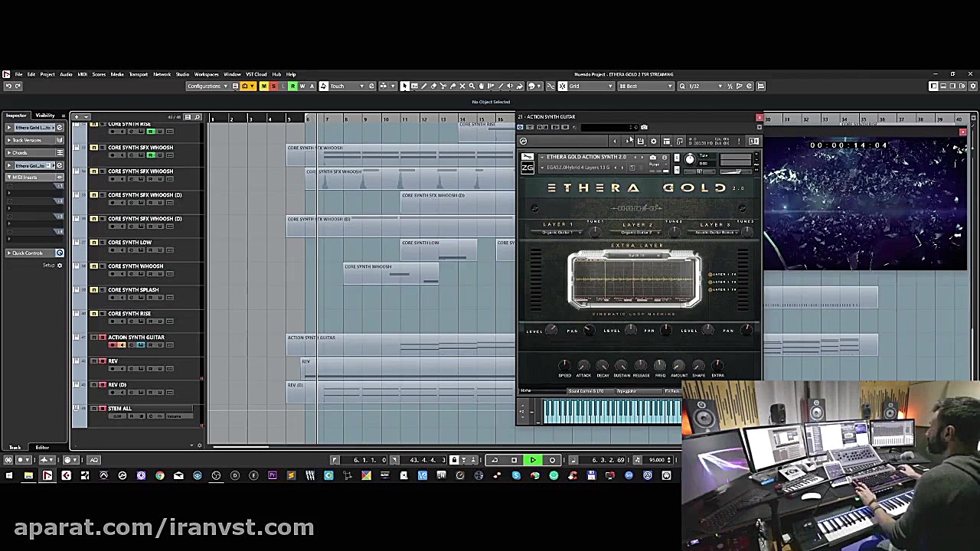Toggle the W write automation button
Screen dimensions: 980x551
click(x=302, y=86)
